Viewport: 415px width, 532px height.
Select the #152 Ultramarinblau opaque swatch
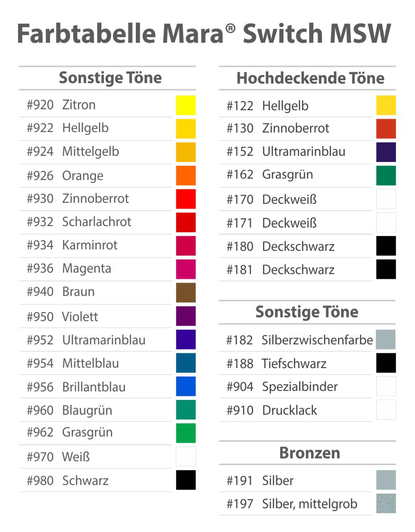pyautogui.click(x=386, y=152)
